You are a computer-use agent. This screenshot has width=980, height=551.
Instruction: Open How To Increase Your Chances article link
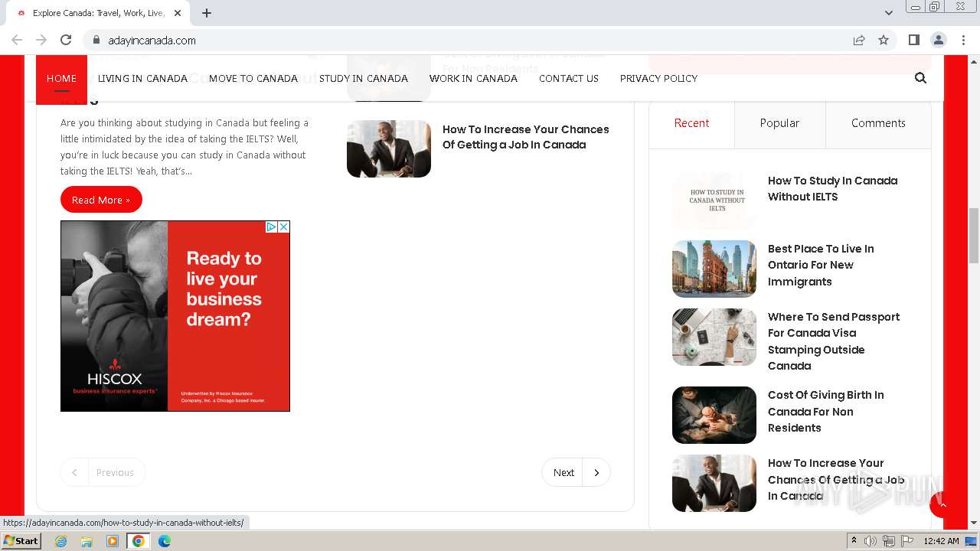pyautogui.click(x=526, y=137)
